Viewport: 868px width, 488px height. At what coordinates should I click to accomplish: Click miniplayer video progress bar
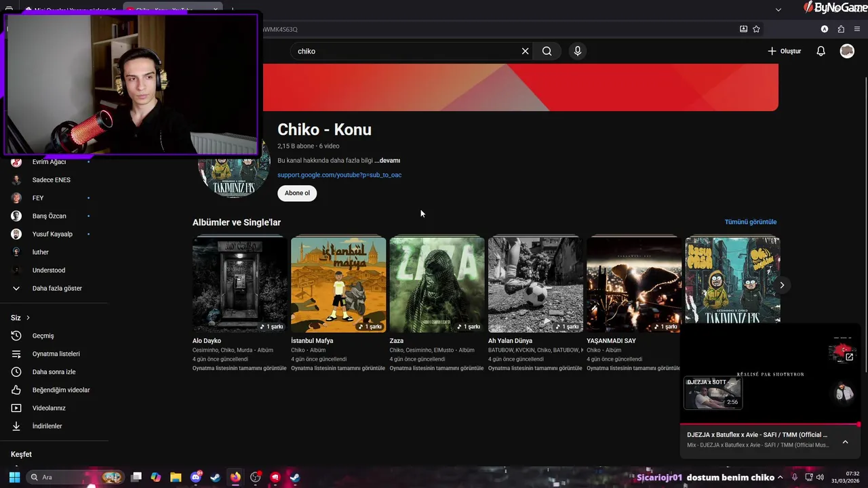(x=770, y=425)
